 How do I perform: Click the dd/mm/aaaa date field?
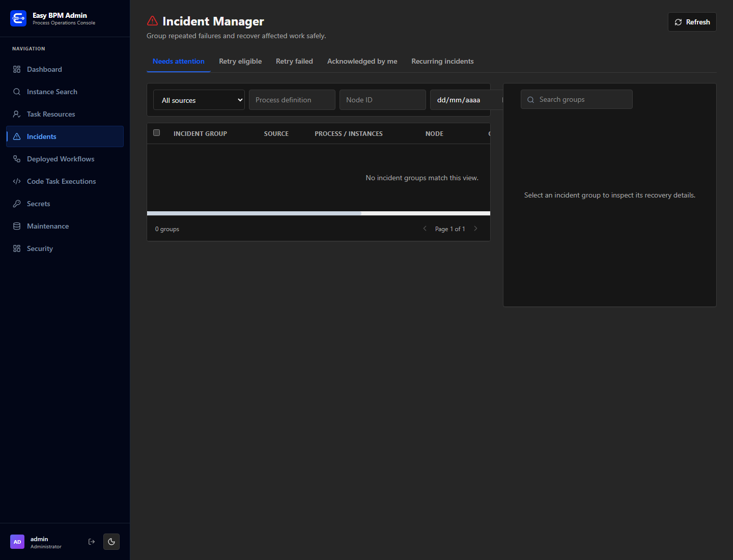466,100
